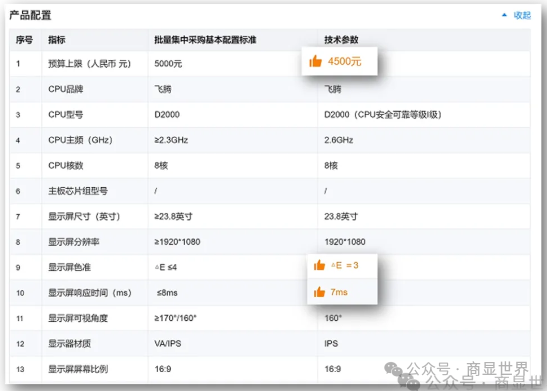The image size is (547, 391).
Task: Click 飞腾 in the 技术参数 column
Action: point(332,89)
